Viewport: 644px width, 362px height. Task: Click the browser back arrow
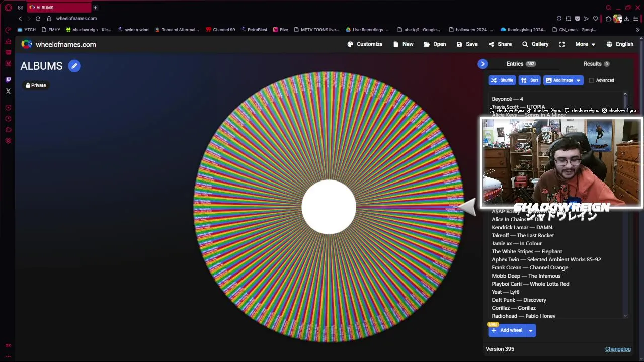point(20,19)
